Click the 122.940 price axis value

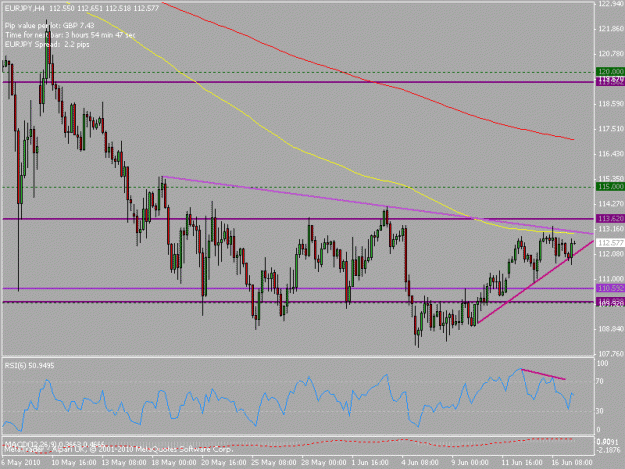coord(611,4)
